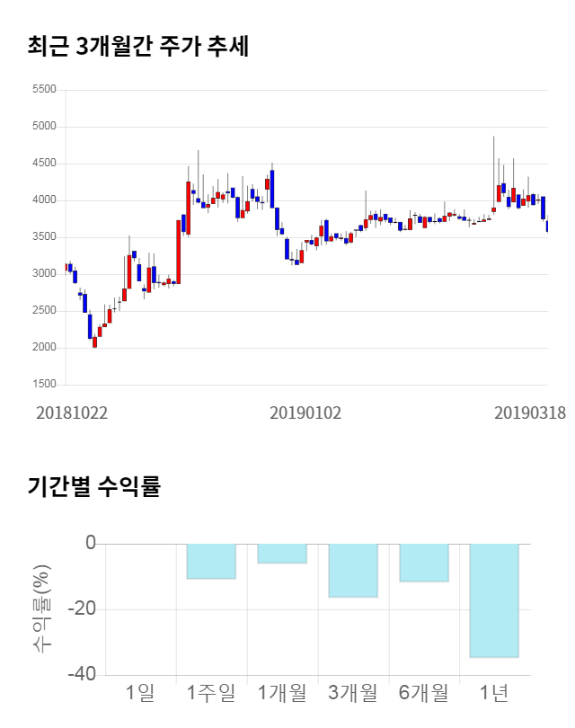Click the 5500 price axis label
Image resolution: width=575 pixels, height=728 pixels.
(43, 90)
